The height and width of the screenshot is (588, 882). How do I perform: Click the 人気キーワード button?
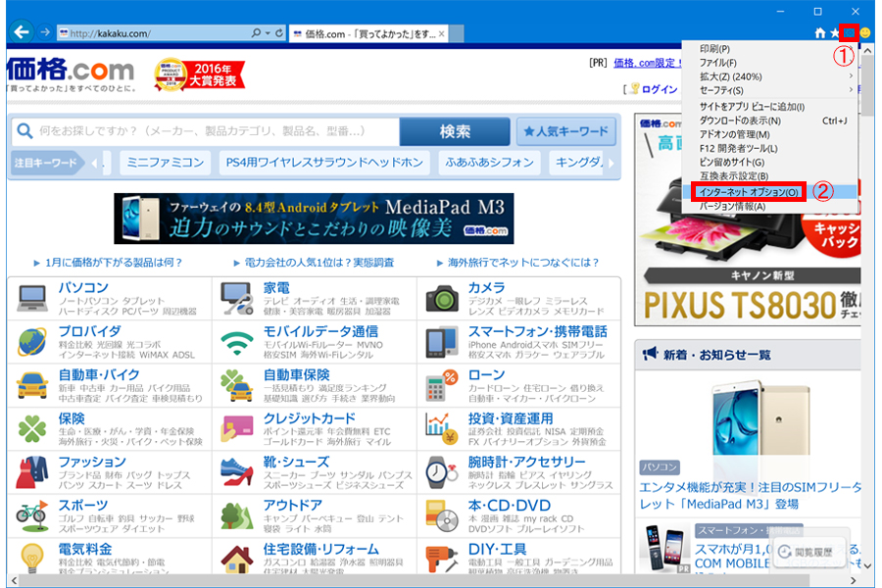[565, 131]
